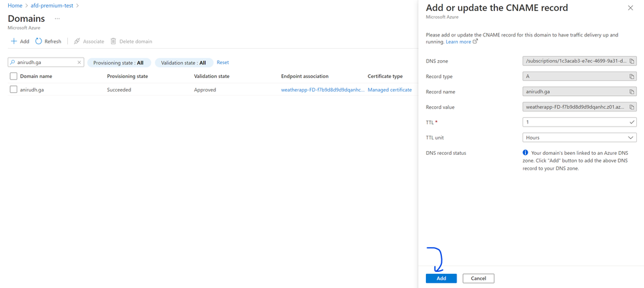Go to Home breadcrumb

point(15,6)
